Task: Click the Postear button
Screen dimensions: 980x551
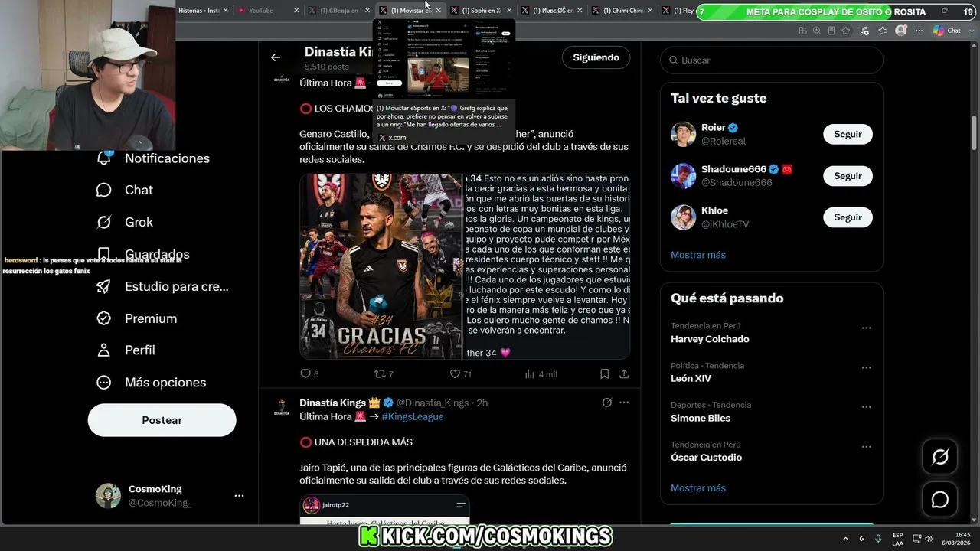Action: click(x=162, y=420)
